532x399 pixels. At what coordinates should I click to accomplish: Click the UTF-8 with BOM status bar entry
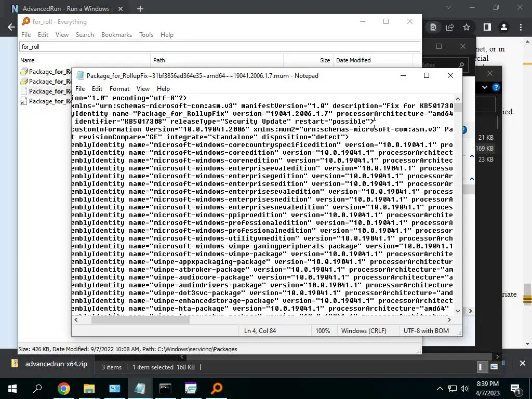(426, 330)
